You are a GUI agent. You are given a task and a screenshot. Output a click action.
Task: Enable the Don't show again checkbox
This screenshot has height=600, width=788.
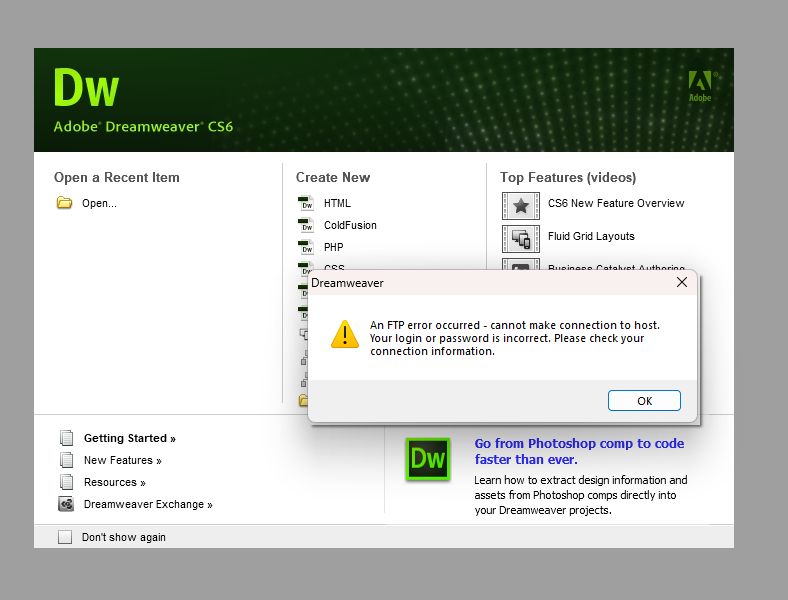point(65,537)
